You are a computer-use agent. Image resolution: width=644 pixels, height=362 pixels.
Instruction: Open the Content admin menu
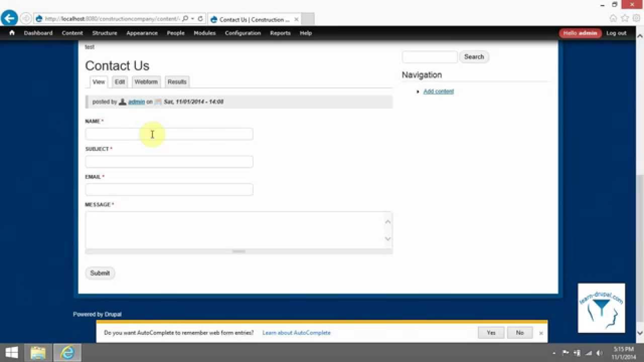[72, 33]
